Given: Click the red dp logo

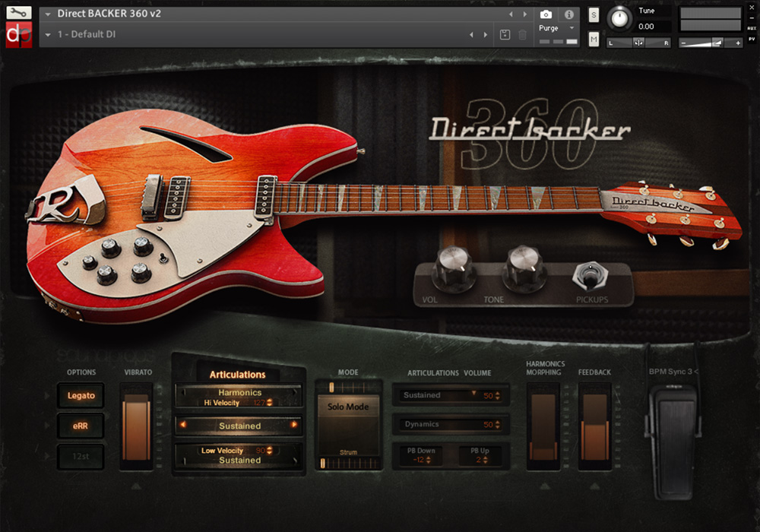Looking at the screenshot, I should coord(19,34).
